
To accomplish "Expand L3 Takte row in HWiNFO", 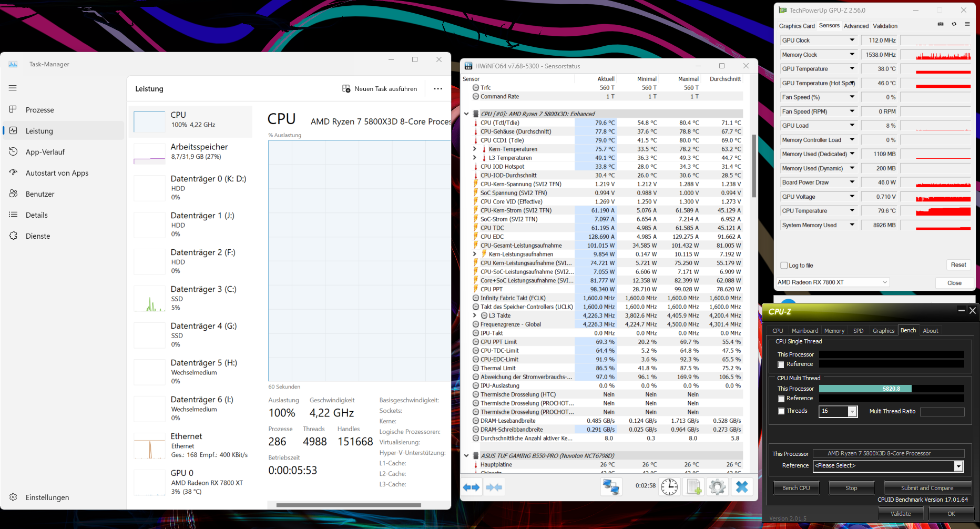I will (475, 316).
